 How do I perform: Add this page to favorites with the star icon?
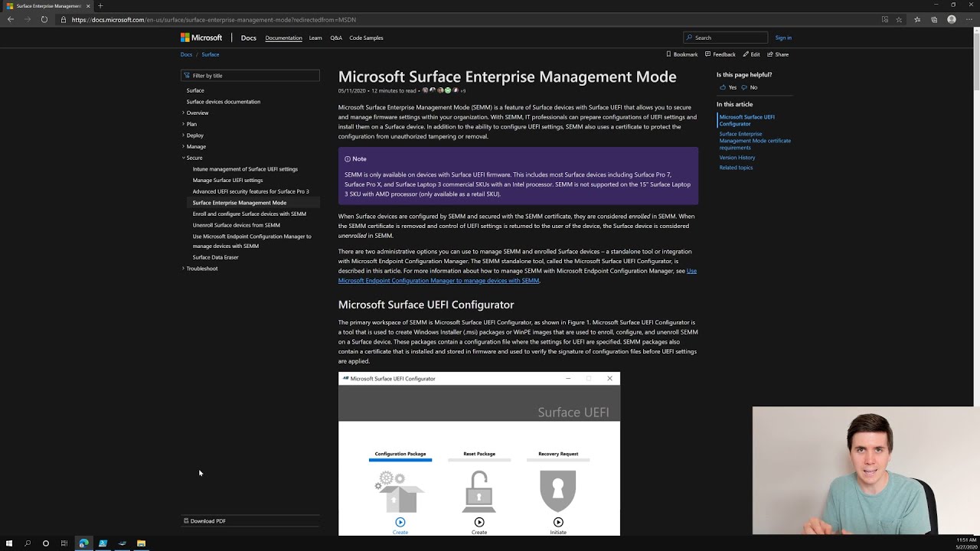pos(899,19)
